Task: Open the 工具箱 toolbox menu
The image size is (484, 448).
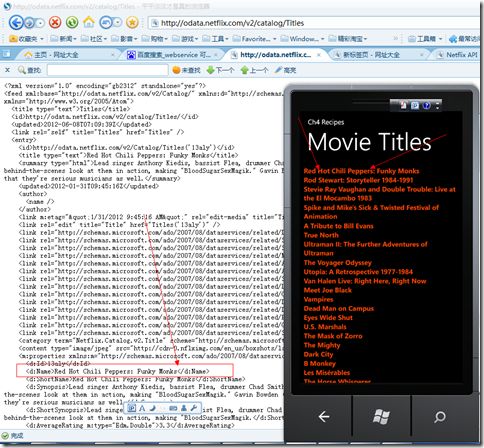Action: [426, 39]
